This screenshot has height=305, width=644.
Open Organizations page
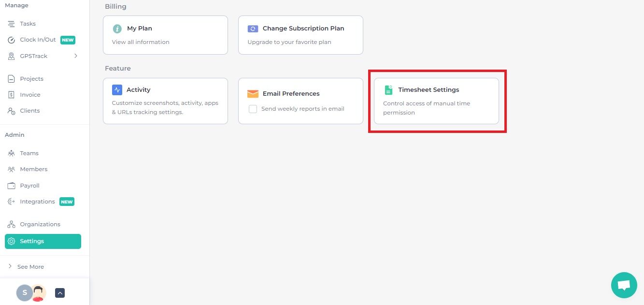[x=40, y=224]
